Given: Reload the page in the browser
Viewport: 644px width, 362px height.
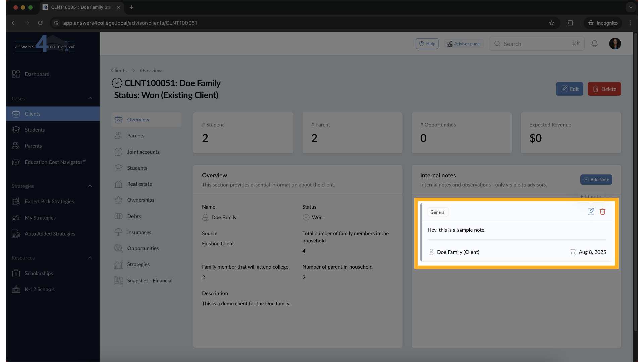Looking at the screenshot, I should [x=40, y=23].
